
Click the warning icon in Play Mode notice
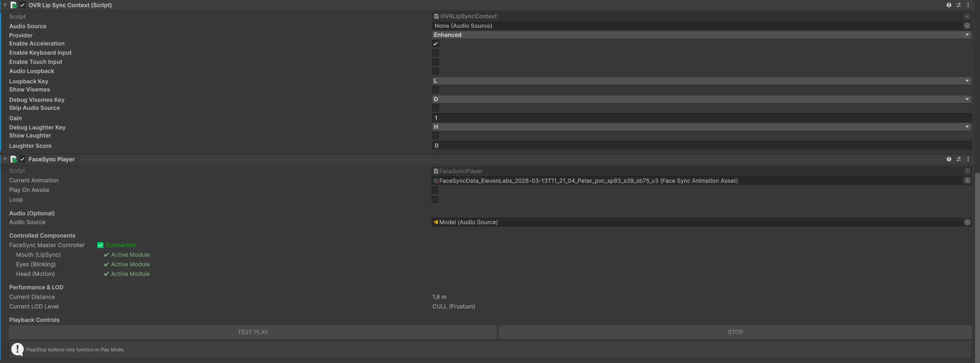17,349
